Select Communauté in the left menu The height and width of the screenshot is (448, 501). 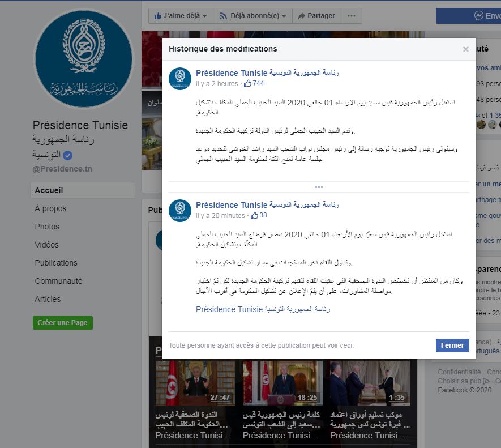tap(58, 281)
